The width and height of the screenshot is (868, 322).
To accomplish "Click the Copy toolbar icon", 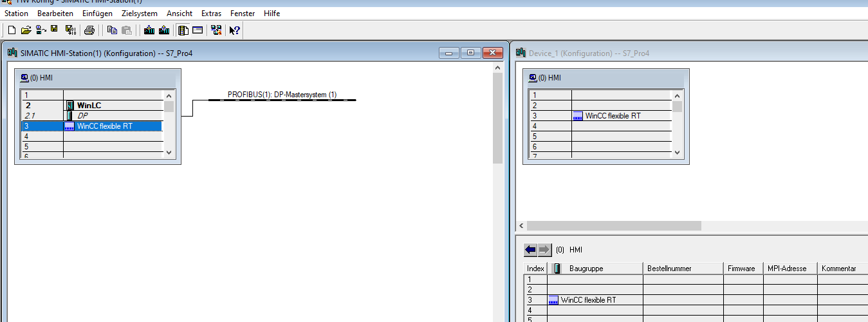I will (112, 30).
